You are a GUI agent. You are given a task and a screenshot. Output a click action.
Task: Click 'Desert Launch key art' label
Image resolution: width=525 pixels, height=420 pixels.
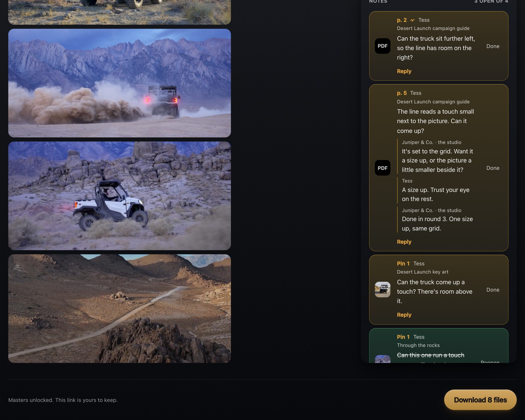click(x=423, y=272)
